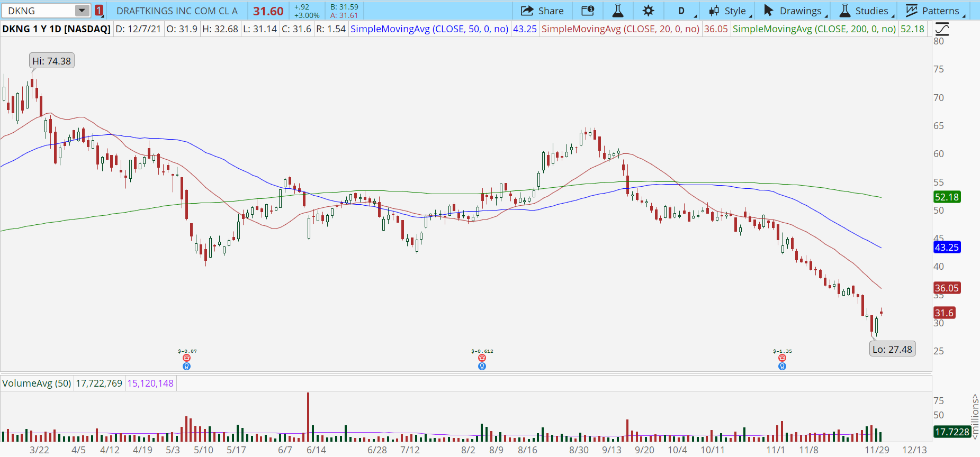Open chart settings gear icon
980x457 pixels.
click(x=649, y=11)
